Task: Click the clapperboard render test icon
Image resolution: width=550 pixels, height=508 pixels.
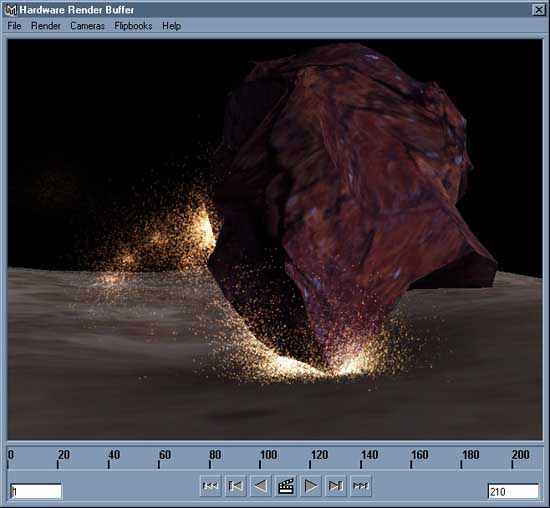Action: (286, 486)
